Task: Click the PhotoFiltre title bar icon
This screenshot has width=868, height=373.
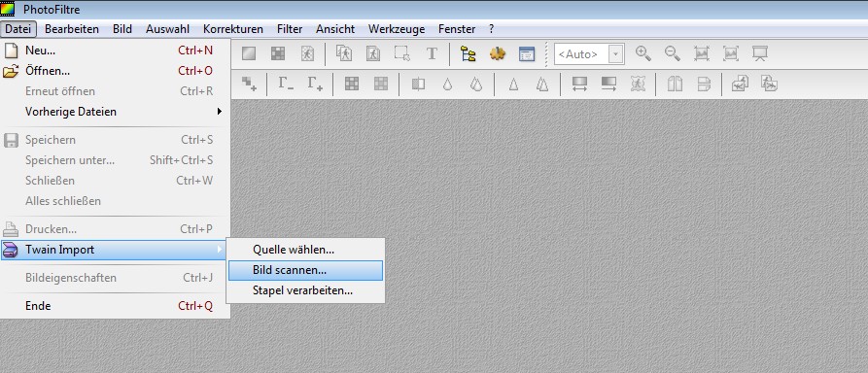Action: 8,9
